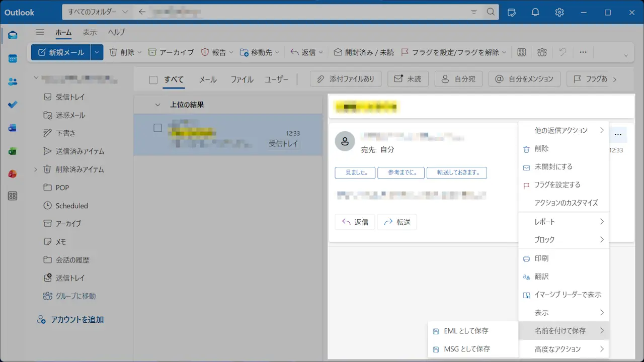
Task: Click the アカウントを追加 link
Action: (x=77, y=320)
